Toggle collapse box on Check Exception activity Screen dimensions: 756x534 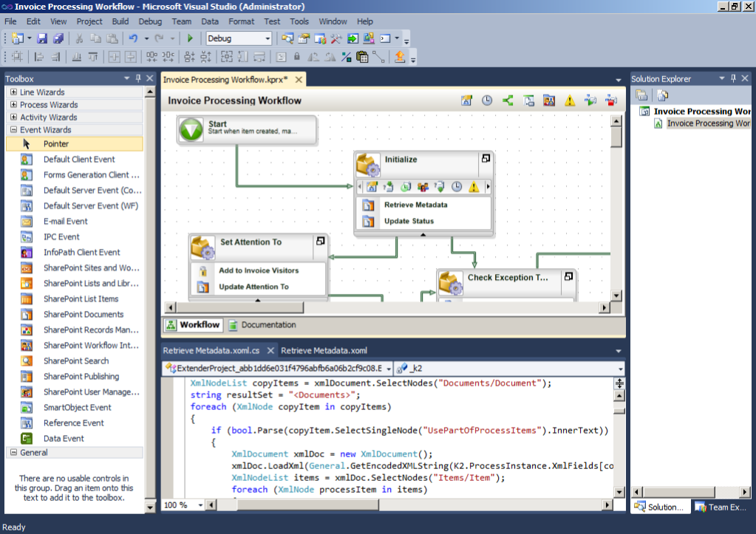pos(568,276)
